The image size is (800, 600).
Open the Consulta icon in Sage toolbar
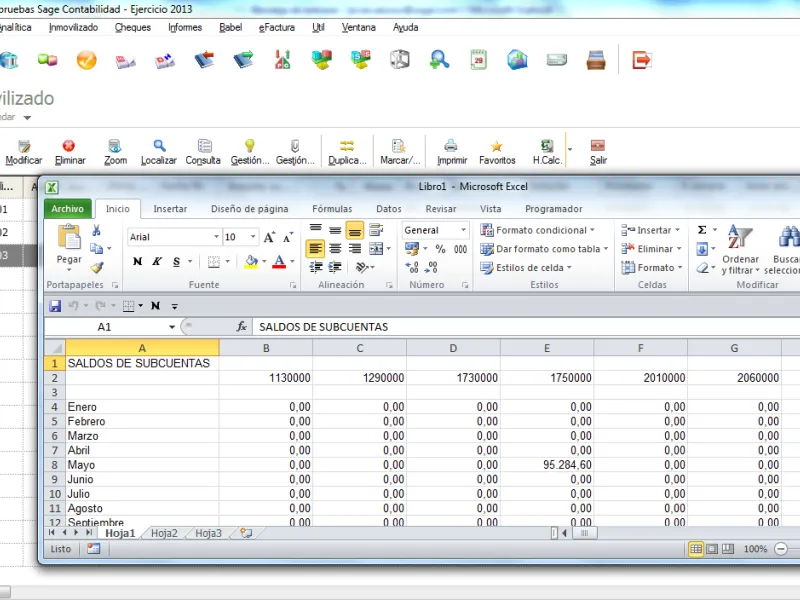tap(203, 152)
